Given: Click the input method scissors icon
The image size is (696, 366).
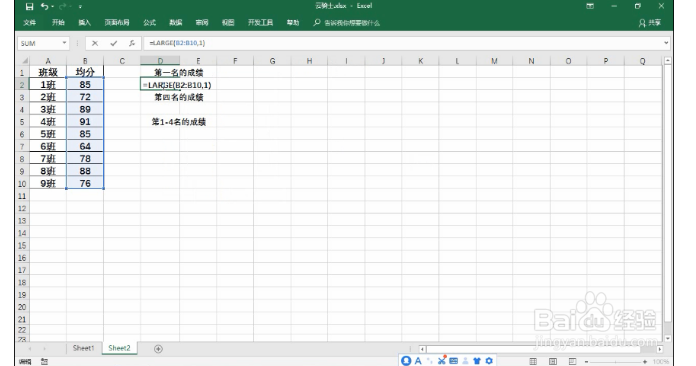Looking at the screenshot, I should click(441, 360).
